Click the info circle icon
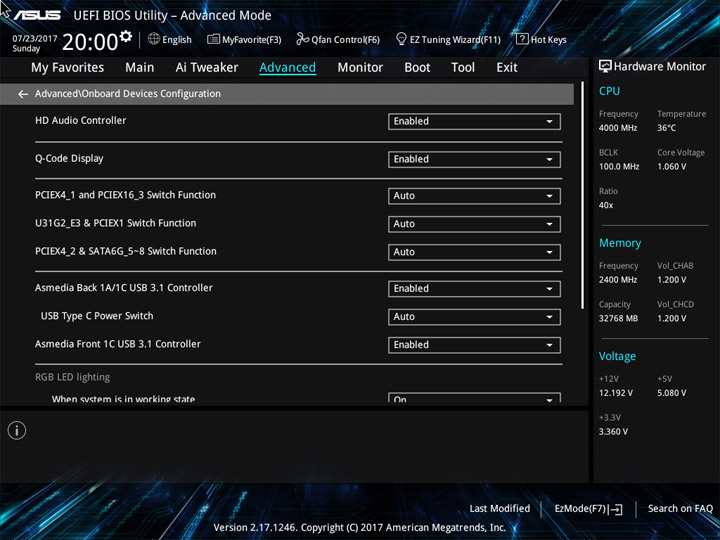This screenshot has width=720, height=540. coord(17,430)
